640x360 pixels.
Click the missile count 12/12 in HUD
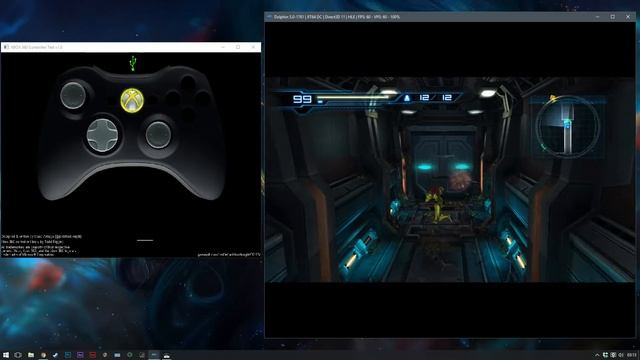click(x=436, y=98)
